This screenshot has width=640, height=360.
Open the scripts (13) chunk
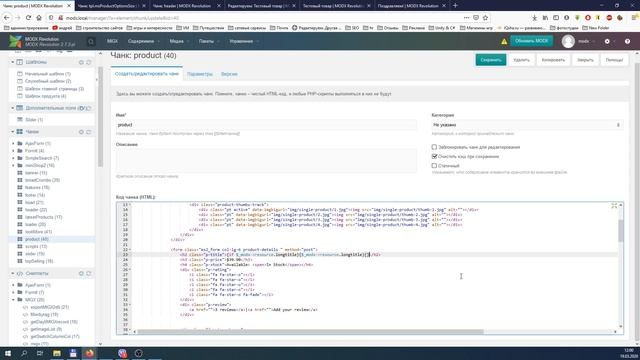[36, 247]
